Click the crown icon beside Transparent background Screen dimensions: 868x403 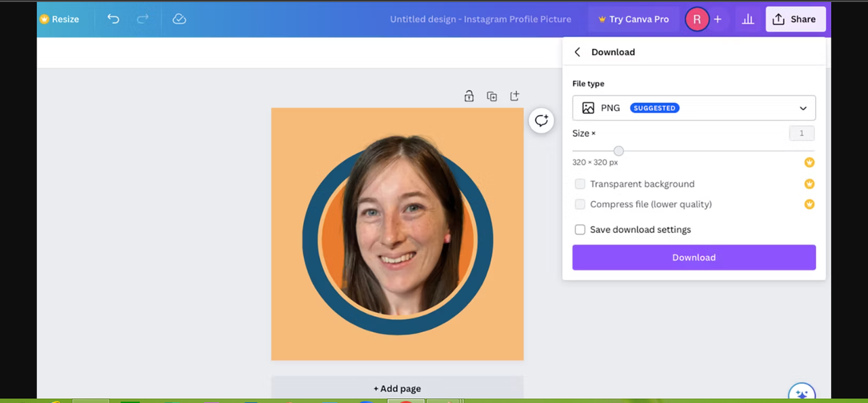coord(809,184)
